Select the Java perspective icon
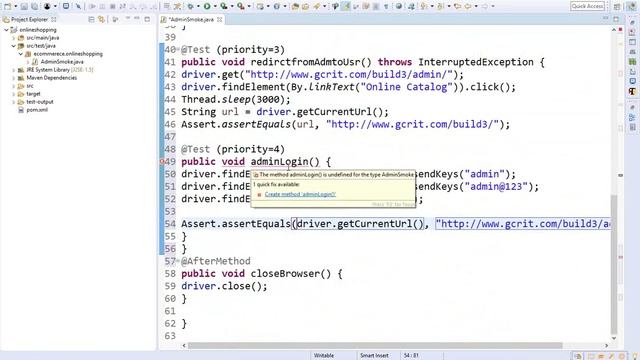The width and height of the screenshot is (640, 360). click(632, 6)
